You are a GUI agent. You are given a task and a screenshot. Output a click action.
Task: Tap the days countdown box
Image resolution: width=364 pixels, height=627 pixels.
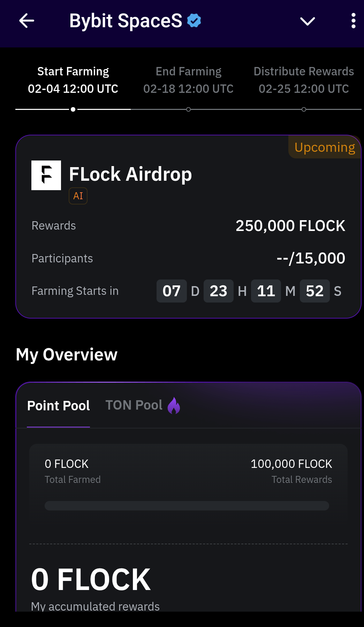(172, 291)
